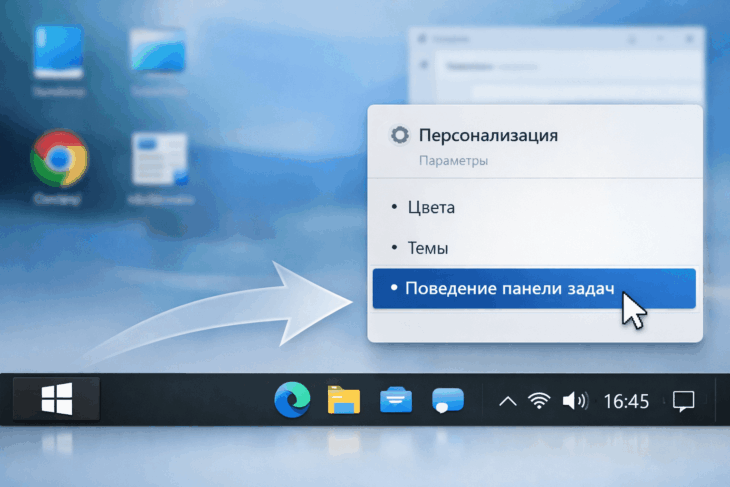Click the Параметры subtitle text
The image size is (730, 487).
(453, 161)
